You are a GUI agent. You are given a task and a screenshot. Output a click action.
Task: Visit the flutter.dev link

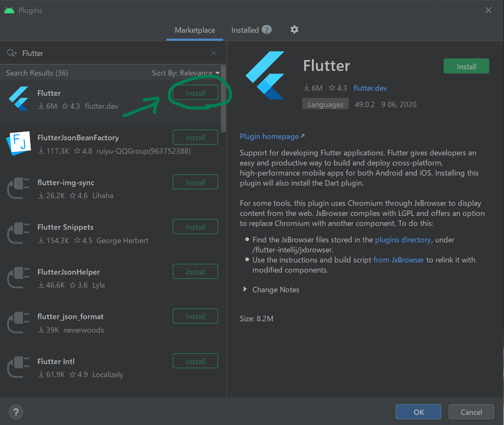[370, 88]
